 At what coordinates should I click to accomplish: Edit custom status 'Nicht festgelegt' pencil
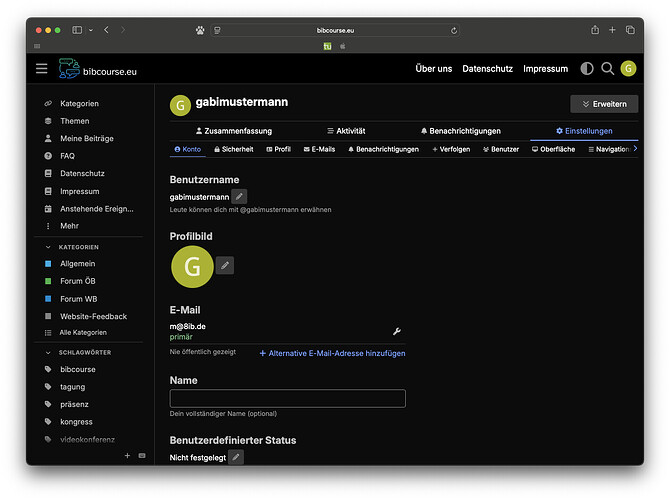(x=236, y=457)
